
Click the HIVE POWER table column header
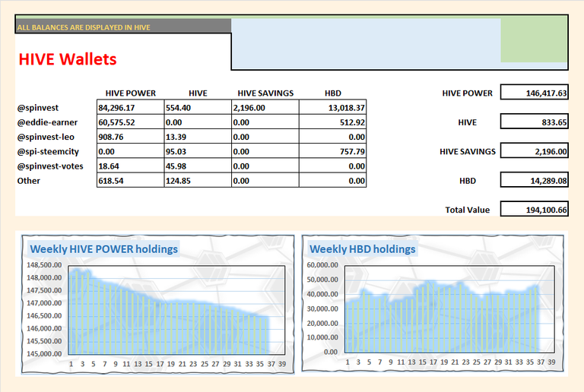[x=130, y=93]
